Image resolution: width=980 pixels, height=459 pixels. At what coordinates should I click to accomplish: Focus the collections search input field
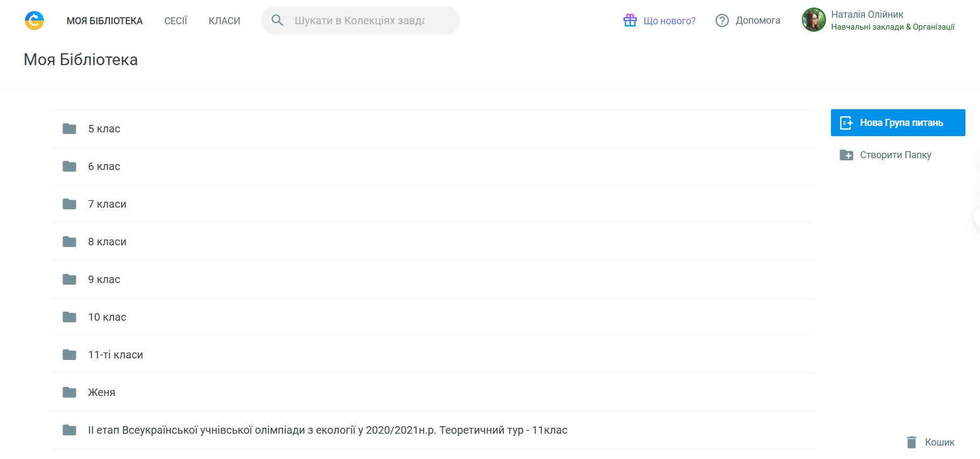pos(359,20)
